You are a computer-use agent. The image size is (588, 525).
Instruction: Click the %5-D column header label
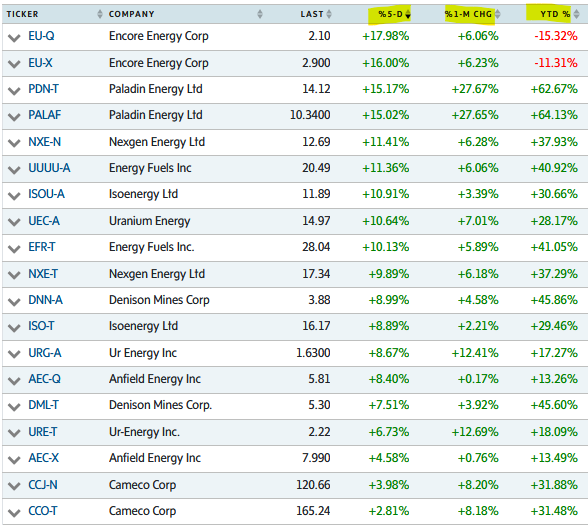pyautogui.click(x=390, y=14)
